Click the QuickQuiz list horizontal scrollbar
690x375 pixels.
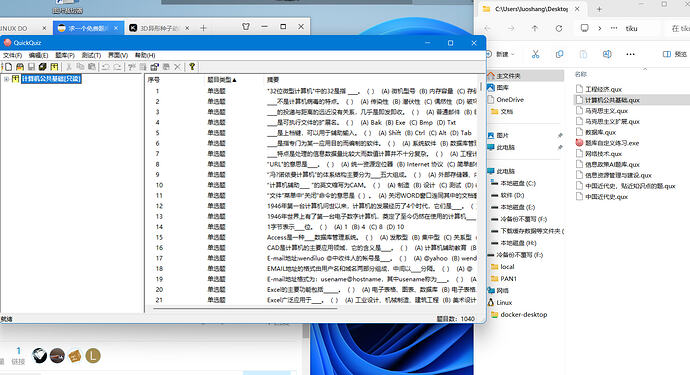pos(245,309)
